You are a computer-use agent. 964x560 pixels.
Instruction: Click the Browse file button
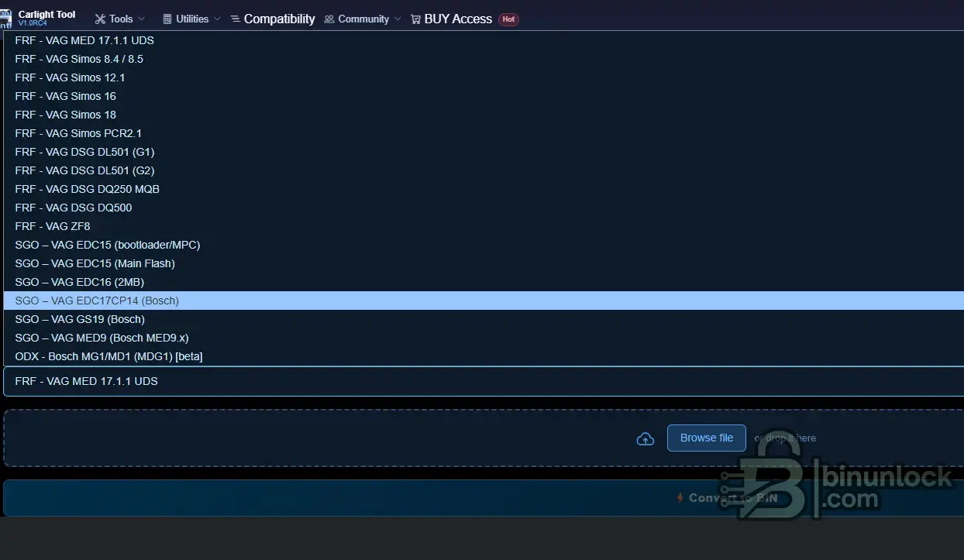(706, 438)
